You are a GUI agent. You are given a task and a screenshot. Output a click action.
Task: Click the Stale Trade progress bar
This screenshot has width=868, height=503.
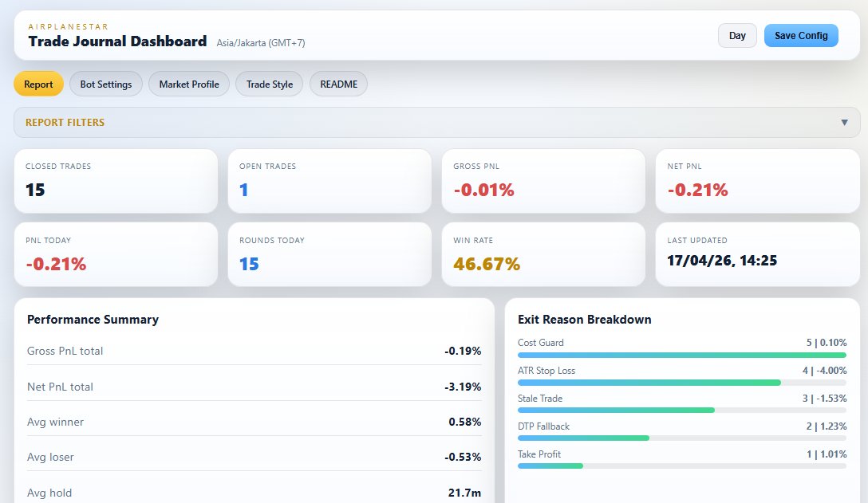click(682, 411)
